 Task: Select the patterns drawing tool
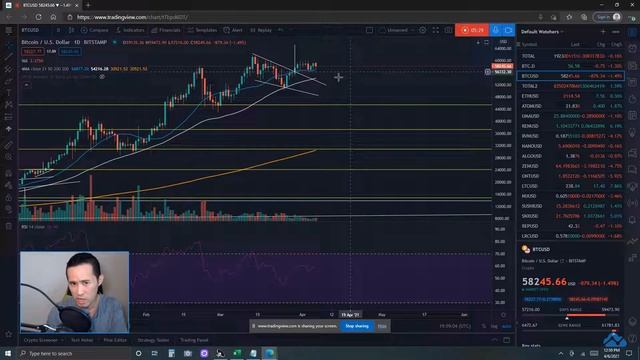pyautogui.click(x=9, y=105)
